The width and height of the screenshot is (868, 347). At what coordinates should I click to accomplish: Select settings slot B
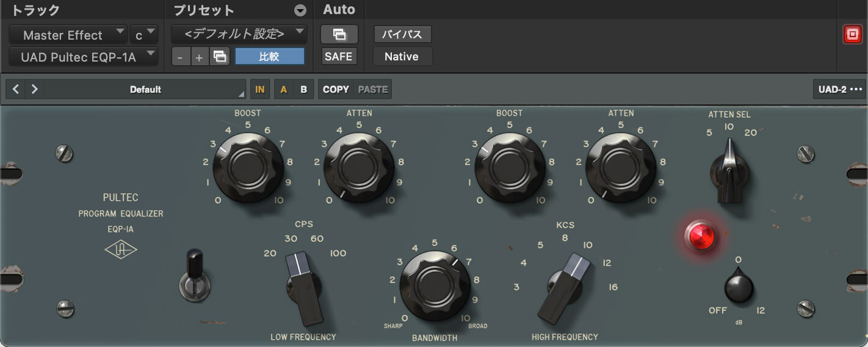[303, 89]
